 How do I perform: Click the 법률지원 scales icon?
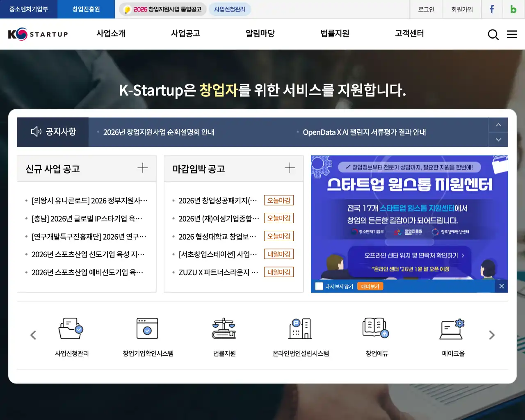(223, 328)
